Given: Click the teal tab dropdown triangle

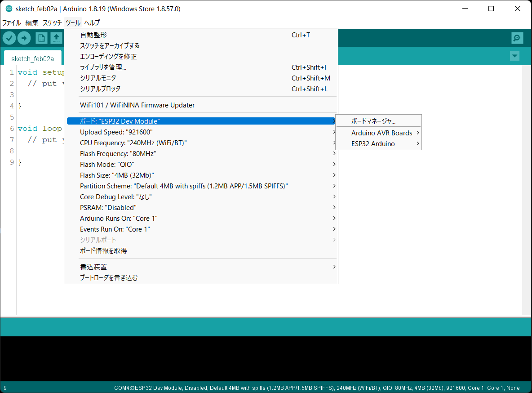Looking at the screenshot, I should coord(514,56).
